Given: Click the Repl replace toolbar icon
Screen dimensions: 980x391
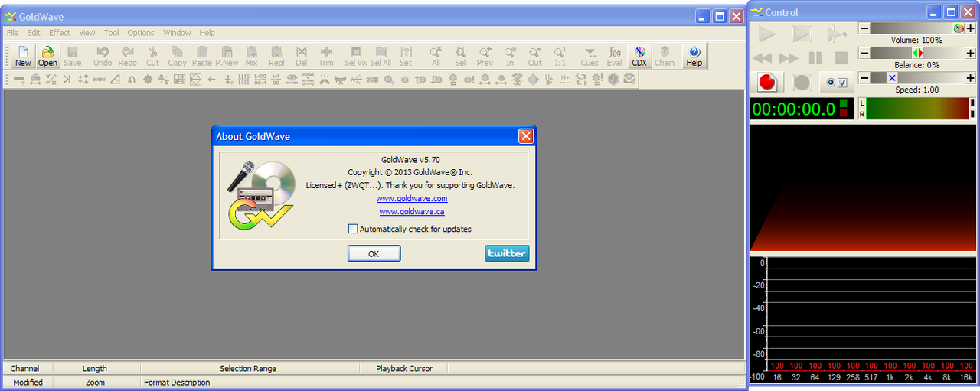Looking at the screenshot, I should tap(276, 56).
